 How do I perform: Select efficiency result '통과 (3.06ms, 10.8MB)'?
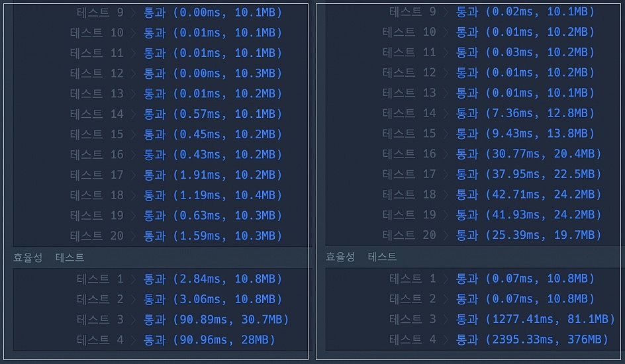[x=213, y=299]
